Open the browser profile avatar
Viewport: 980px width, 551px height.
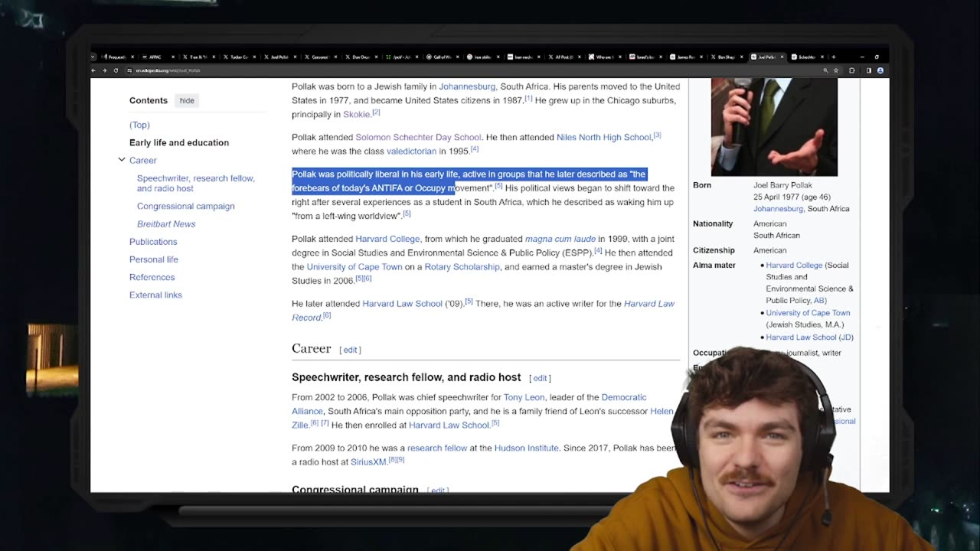pos(880,70)
